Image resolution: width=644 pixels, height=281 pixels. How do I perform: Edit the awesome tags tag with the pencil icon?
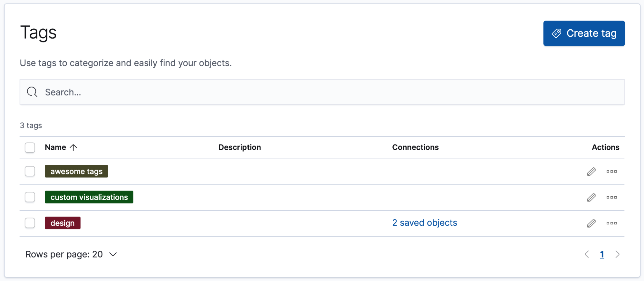591,171
